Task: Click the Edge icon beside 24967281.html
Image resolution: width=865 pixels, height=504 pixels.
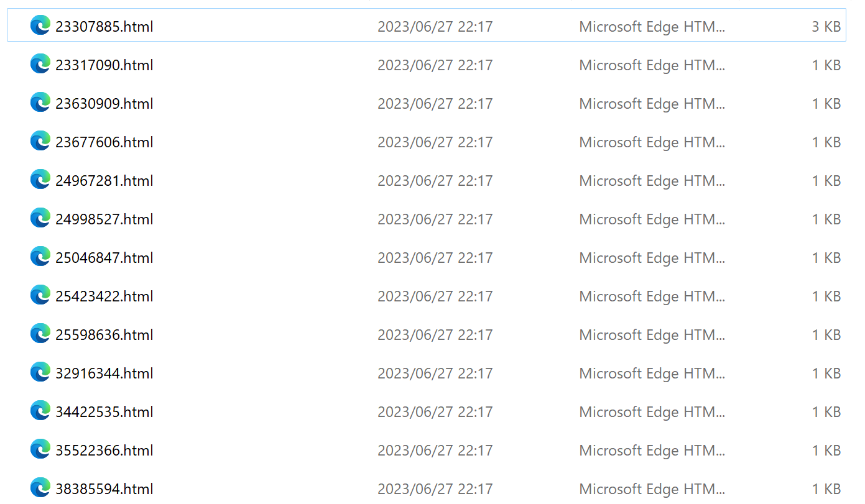Action: [x=40, y=179]
